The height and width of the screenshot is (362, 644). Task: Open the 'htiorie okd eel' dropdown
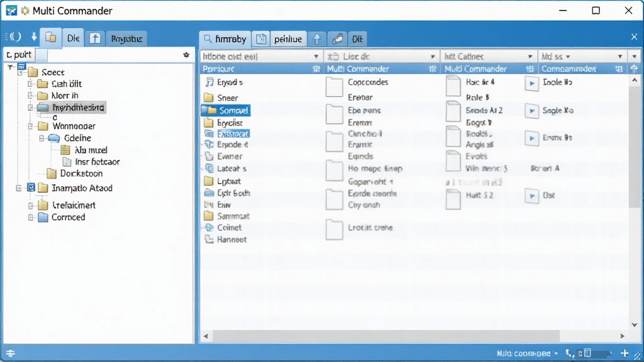pos(316,57)
